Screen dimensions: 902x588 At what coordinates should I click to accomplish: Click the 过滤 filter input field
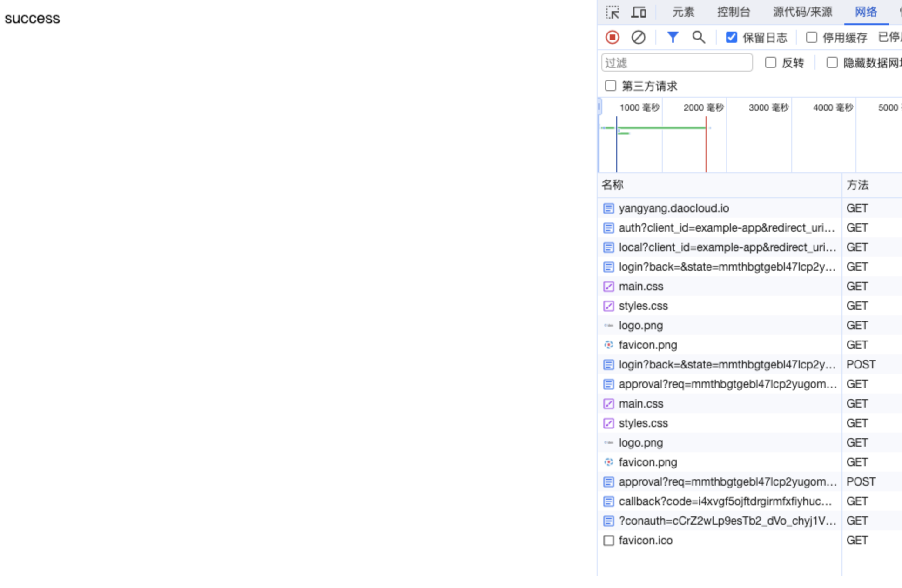[x=676, y=62]
